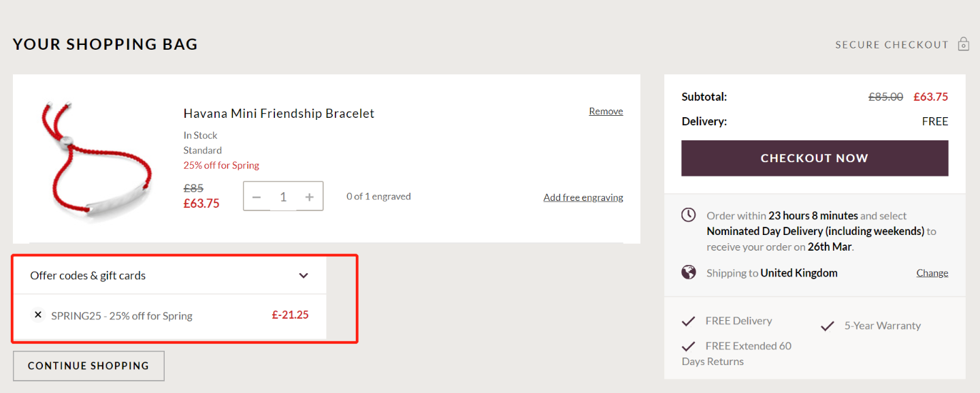This screenshot has width=980, height=393.
Task: Click the FREE Delivery checkmark icon
Action: [x=689, y=321]
